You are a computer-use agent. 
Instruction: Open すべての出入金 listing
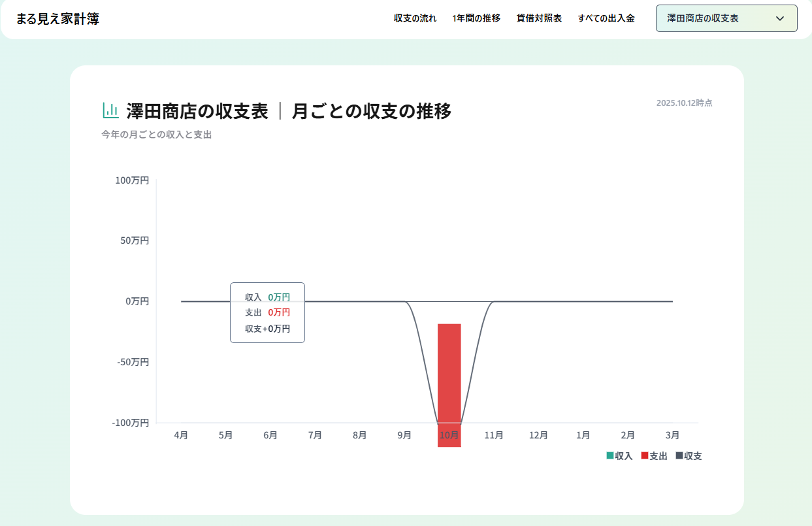pyautogui.click(x=606, y=18)
